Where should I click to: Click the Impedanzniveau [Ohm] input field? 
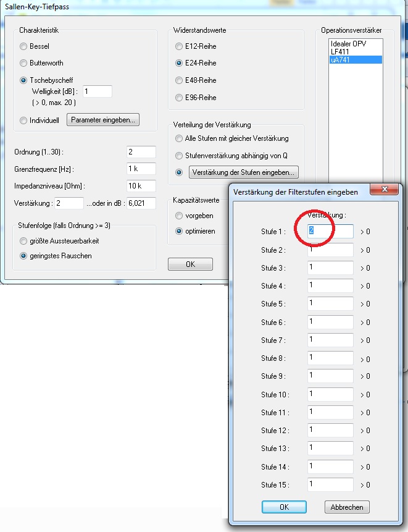141,186
